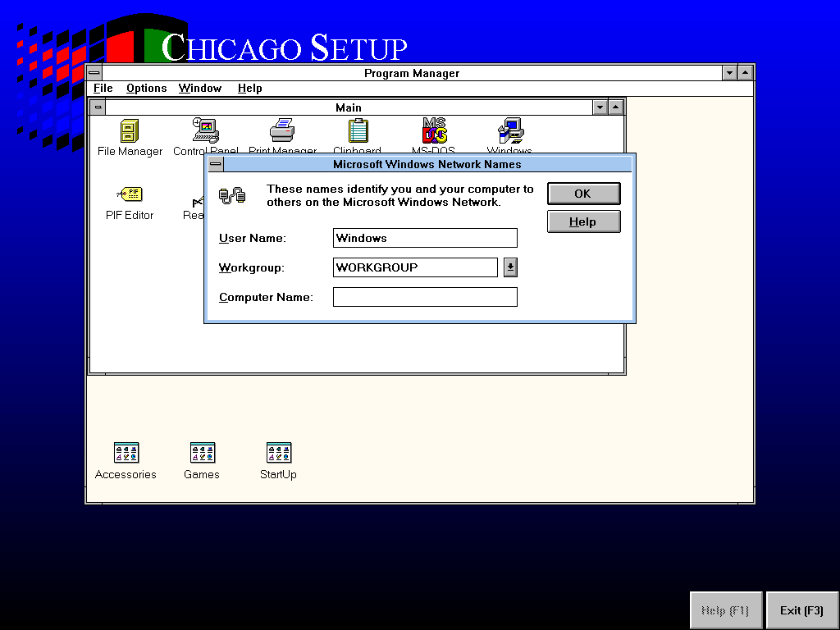Open the Options menu

point(146,88)
